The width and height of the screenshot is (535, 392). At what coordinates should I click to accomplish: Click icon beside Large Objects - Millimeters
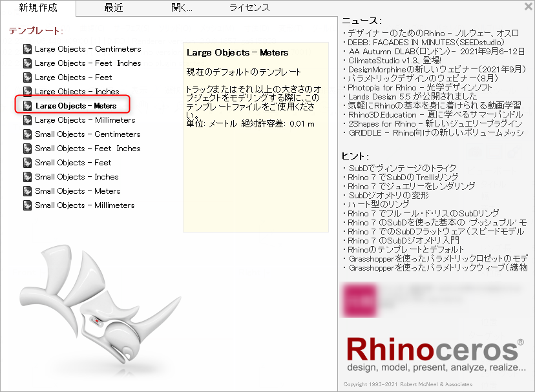(28, 120)
